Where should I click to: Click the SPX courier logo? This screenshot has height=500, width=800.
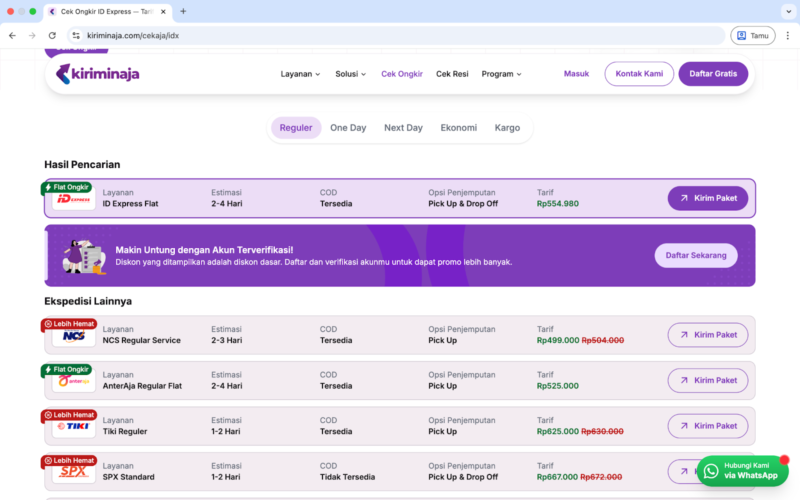(73, 471)
